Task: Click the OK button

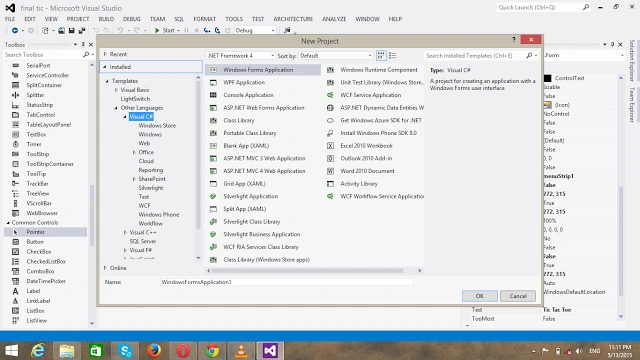Action: point(480,296)
